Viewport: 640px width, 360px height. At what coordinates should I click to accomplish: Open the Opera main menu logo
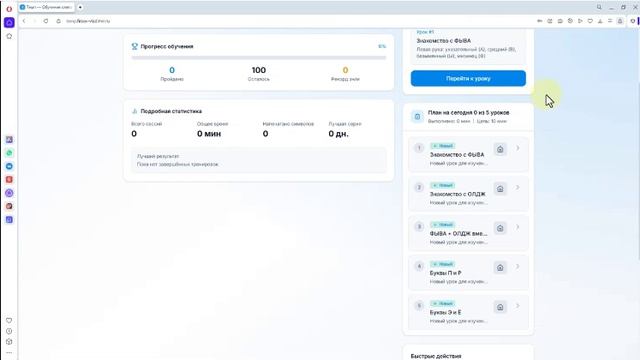coord(9,9)
